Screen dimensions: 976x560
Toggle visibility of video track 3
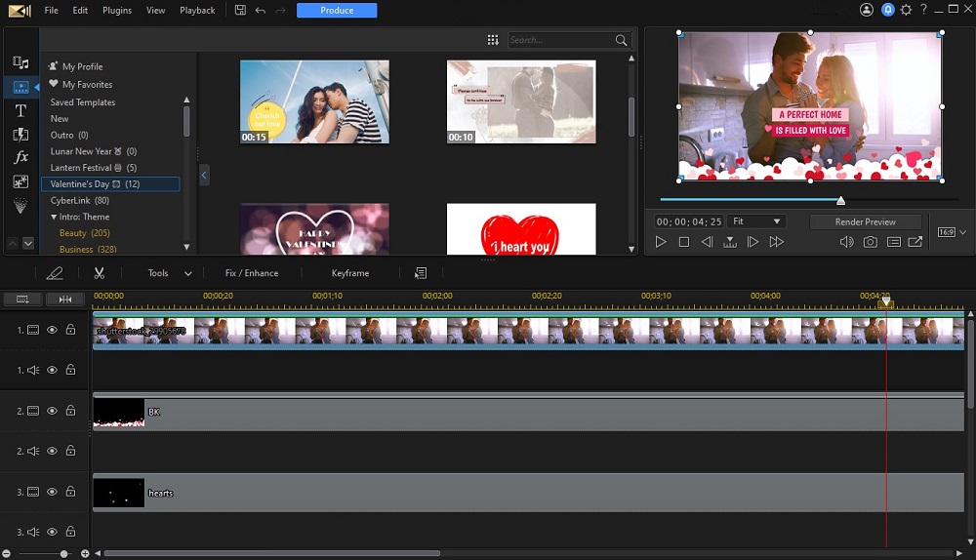(53, 492)
